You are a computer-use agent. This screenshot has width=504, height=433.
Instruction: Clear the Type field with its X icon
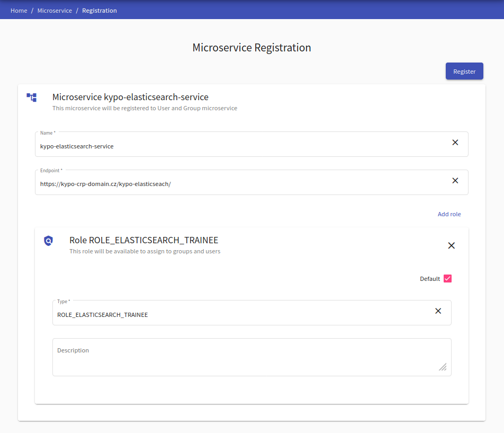[438, 311]
